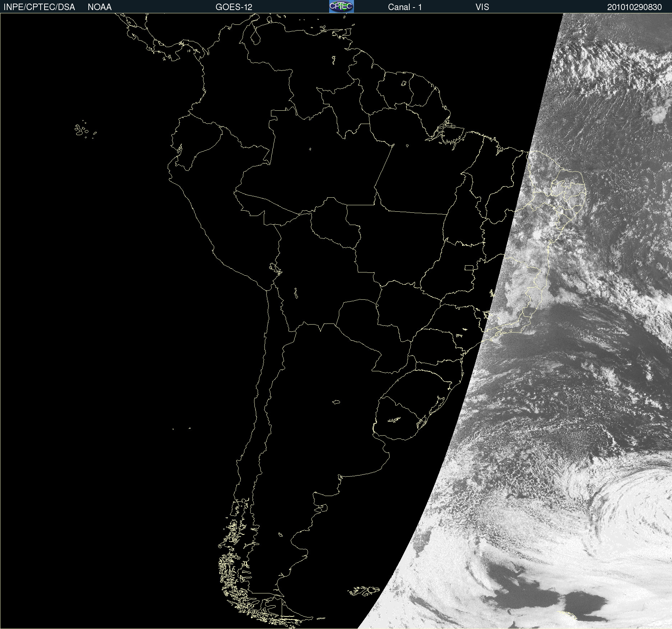Viewport: 672px width, 629px height.
Task: Click the VIS band label
Action: click(x=482, y=7)
